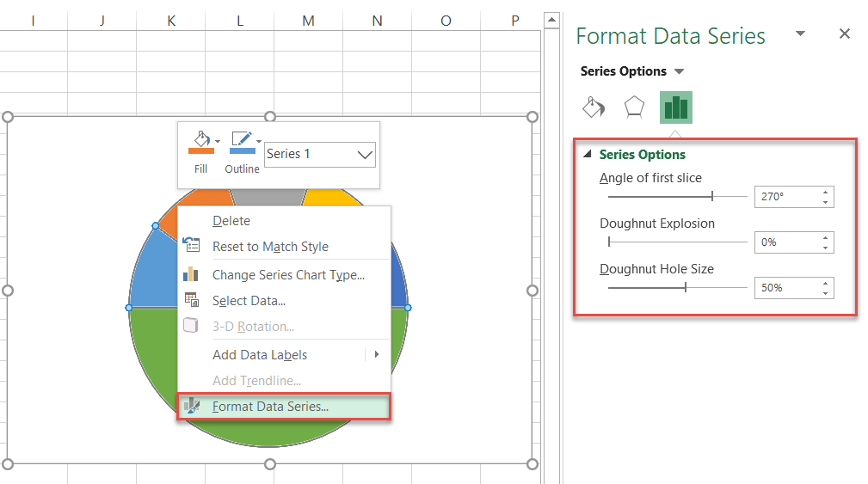Select Delete in the context menu

click(x=231, y=221)
